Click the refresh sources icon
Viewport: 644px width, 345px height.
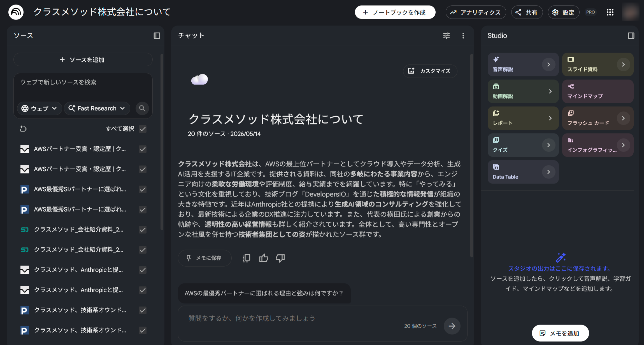[x=23, y=129]
